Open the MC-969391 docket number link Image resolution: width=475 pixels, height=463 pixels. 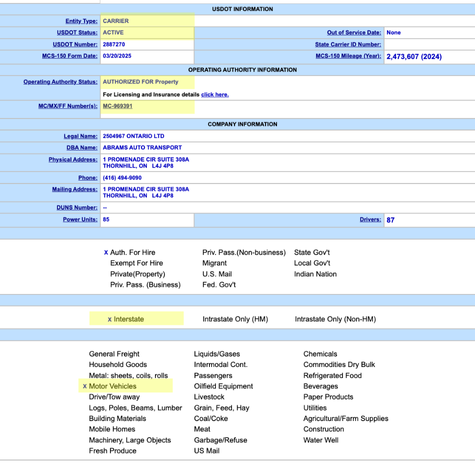[x=117, y=106]
